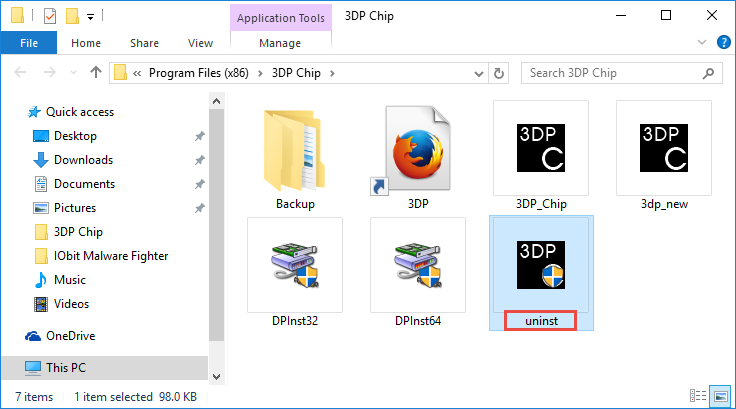Click the folder icon at title bar start
736x409 pixels.
coord(17,15)
